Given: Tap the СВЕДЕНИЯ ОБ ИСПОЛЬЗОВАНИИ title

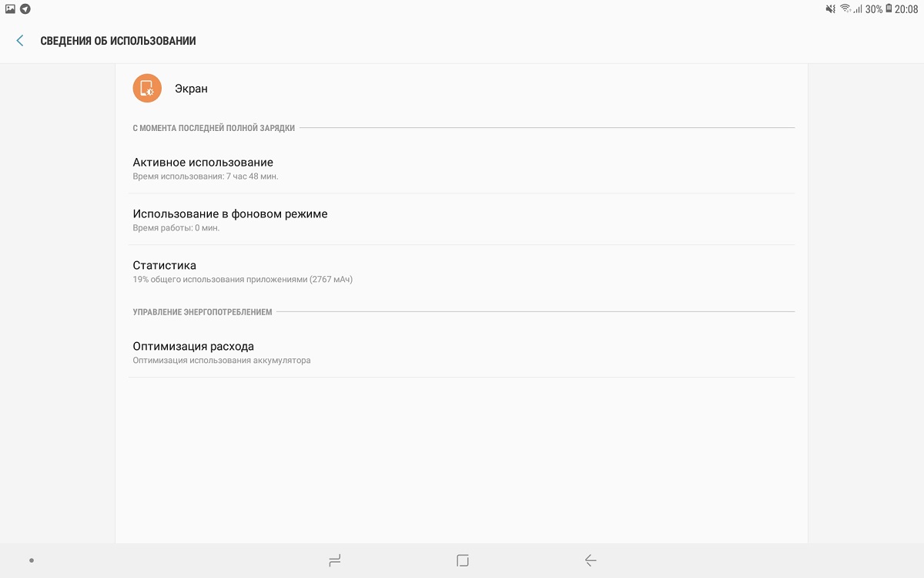Looking at the screenshot, I should click(x=118, y=41).
